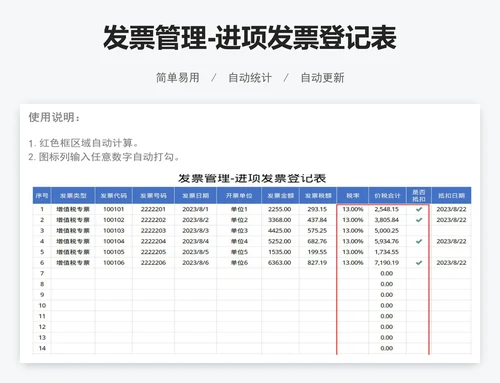The image size is (500, 383).
Task: Click the green checkmark in invoice 2222201 row
Action: coord(419,209)
